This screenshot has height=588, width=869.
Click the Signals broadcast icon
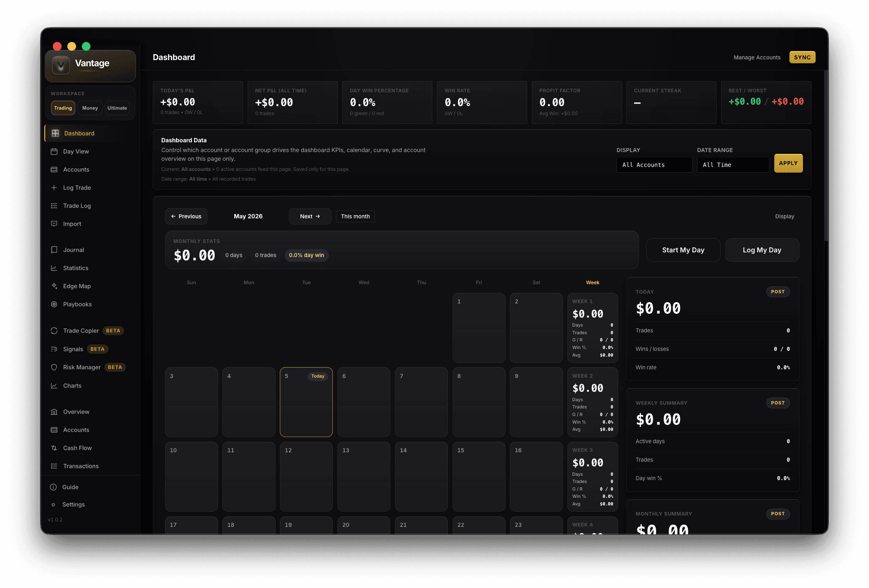54,349
